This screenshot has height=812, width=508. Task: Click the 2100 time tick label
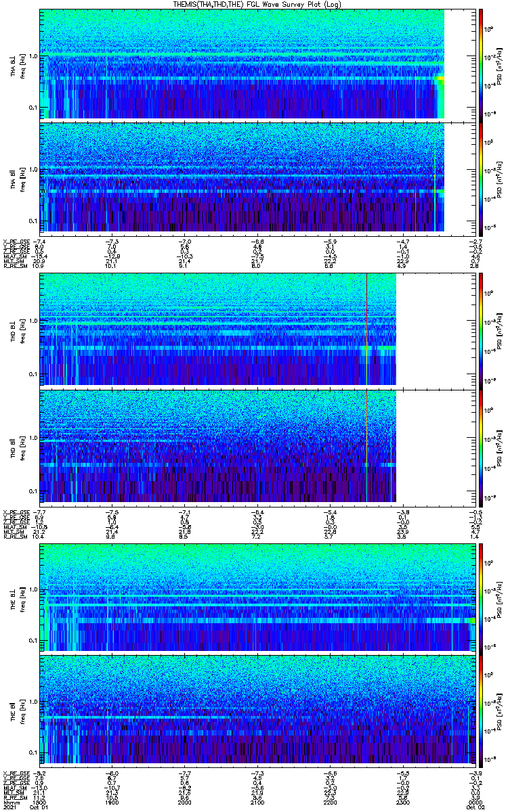point(257,802)
